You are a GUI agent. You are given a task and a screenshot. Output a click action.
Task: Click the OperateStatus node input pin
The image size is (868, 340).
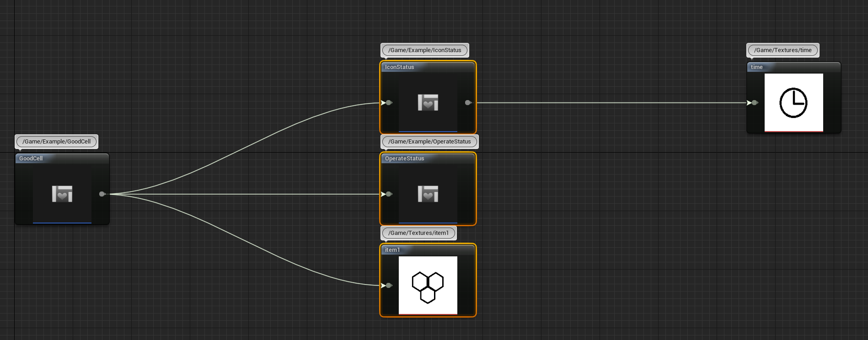389,194
